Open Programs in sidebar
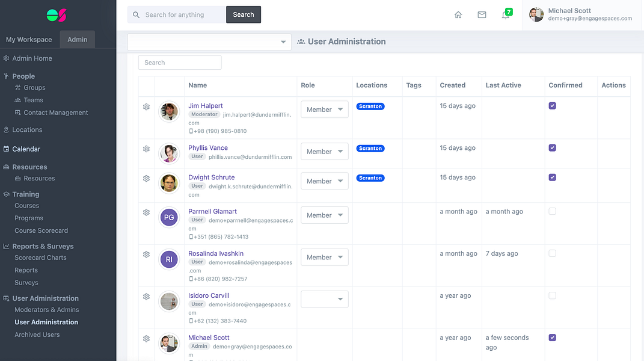Screen dimensions: 644x361 pos(29,218)
